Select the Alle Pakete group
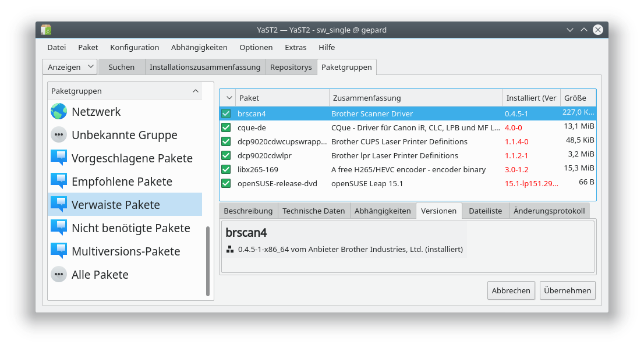This screenshot has width=644, height=348. tap(125, 275)
